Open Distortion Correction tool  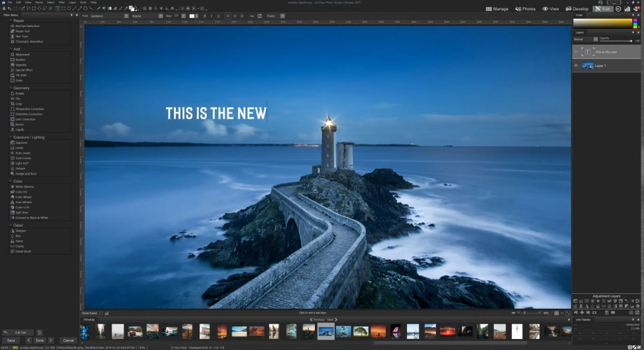[26, 114]
